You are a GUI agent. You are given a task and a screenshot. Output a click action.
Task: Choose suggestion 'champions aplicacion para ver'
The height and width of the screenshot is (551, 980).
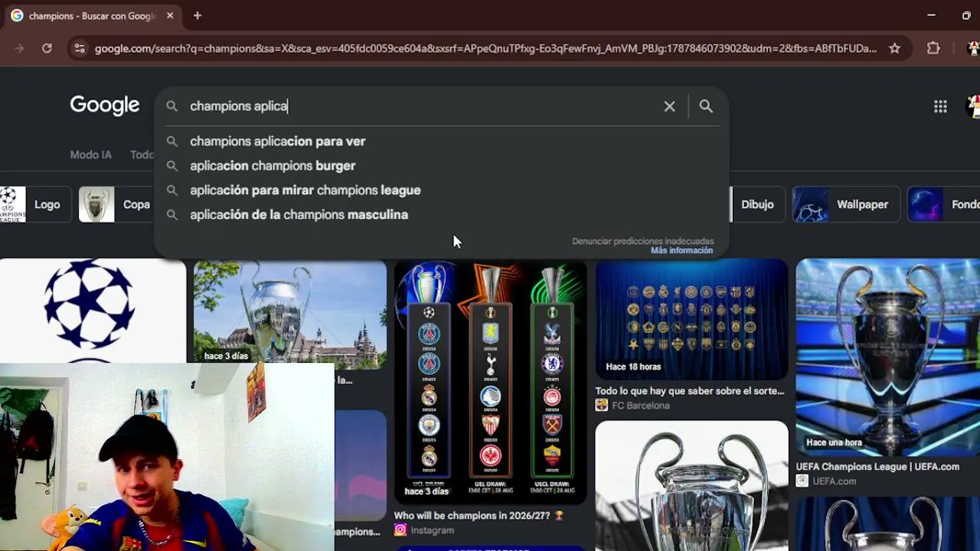point(440,142)
